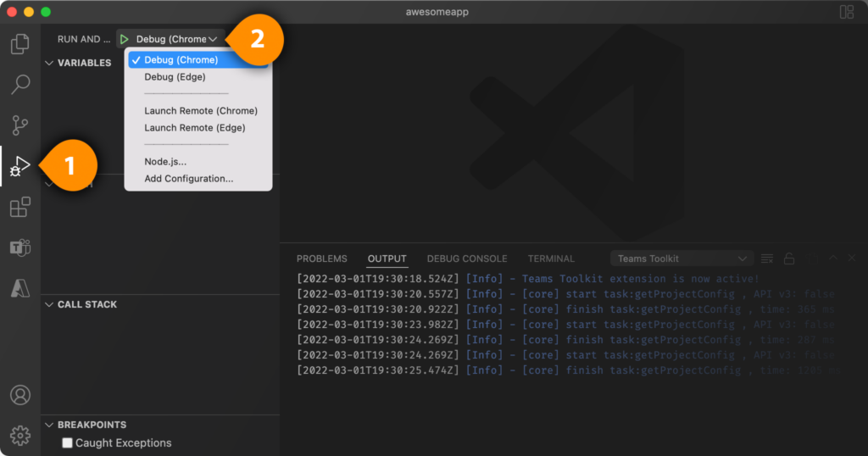Image resolution: width=868 pixels, height=456 pixels.
Task: Choose Launch Remote (Chrome) configuration
Action: tap(201, 111)
